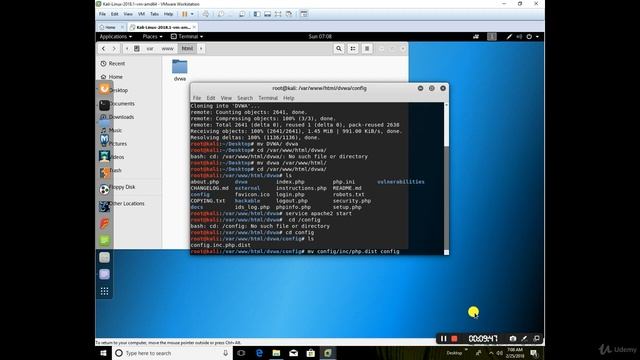Expand the path dropdown after 'html'
The height and width of the screenshot is (360, 640).
(x=201, y=49)
